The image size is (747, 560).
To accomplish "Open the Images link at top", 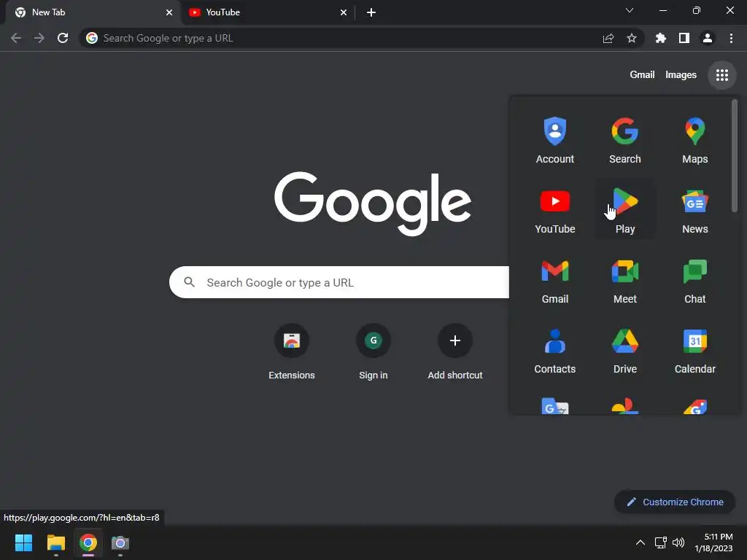I will tap(681, 75).
